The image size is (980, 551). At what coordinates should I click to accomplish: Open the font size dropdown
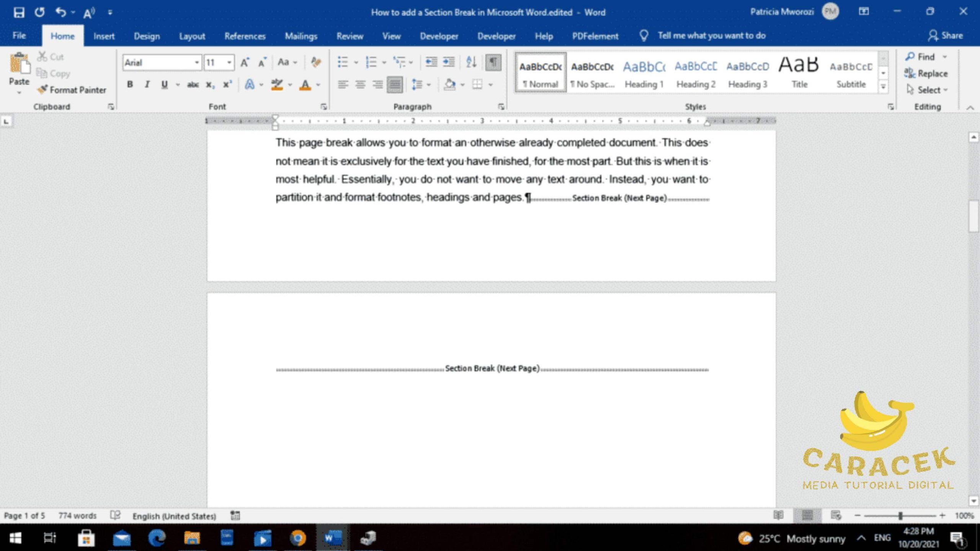(x=229, y=62)
